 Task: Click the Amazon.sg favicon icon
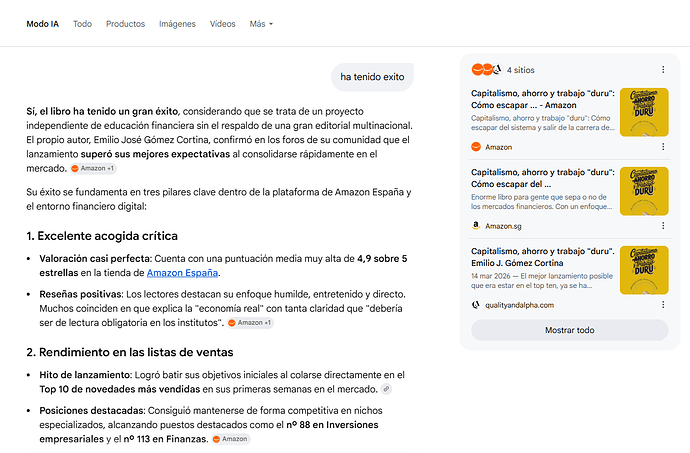click(476, 226)
